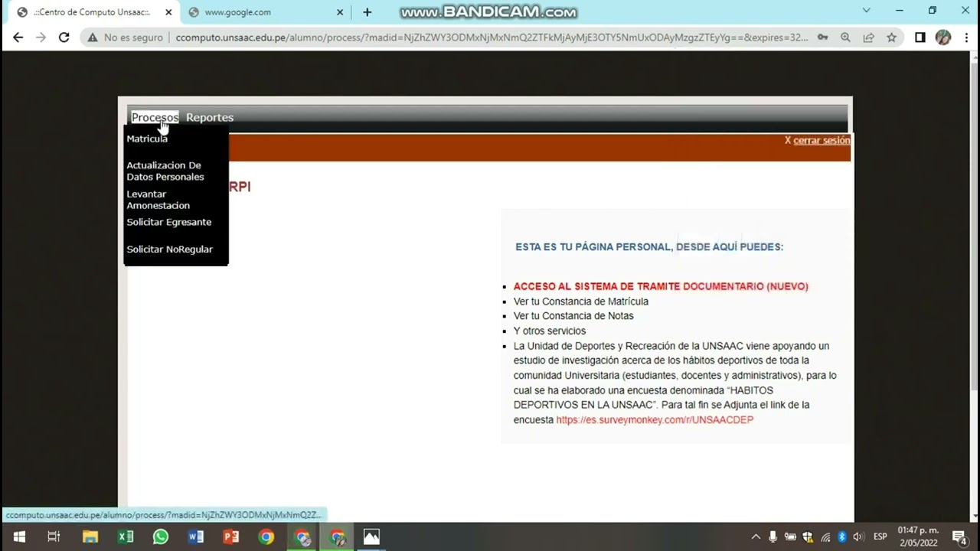Screen dimensions: 980x551
Task: Open the Chrome three-dot menu
Action: pyautogui.click(x=965, y=37)
